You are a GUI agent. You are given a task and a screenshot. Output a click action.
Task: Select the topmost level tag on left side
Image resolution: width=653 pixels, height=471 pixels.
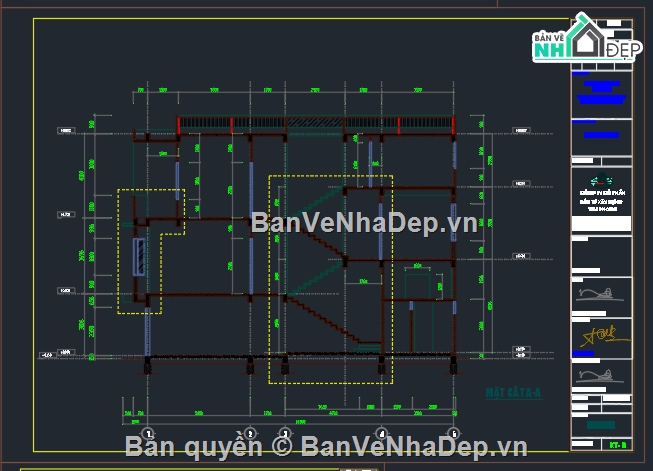[x=66, y=130]
